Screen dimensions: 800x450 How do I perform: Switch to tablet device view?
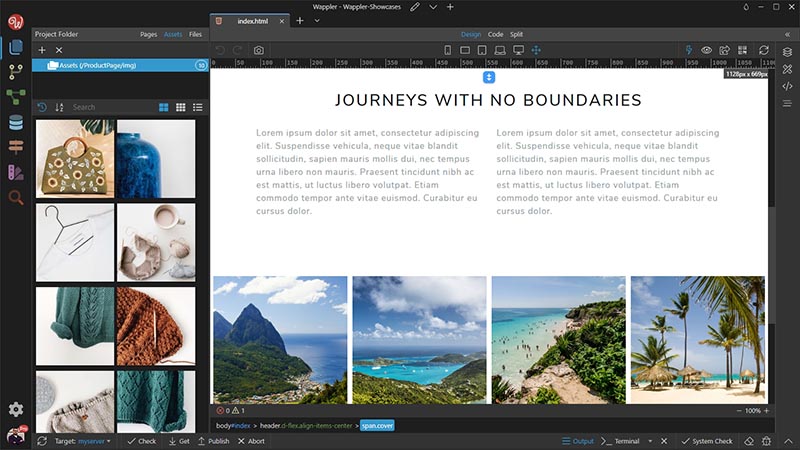pyautogui.click(x=482, y=50)
